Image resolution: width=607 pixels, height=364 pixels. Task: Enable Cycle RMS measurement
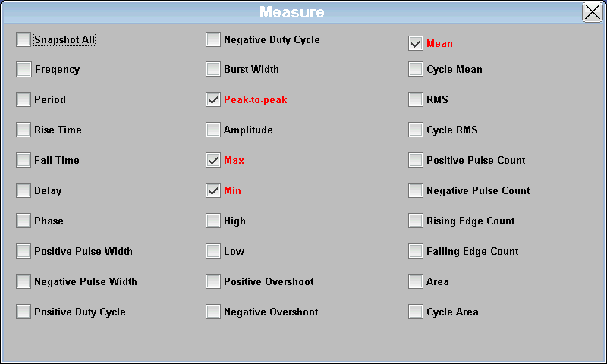pyautogui.click(x=415, y=130)
